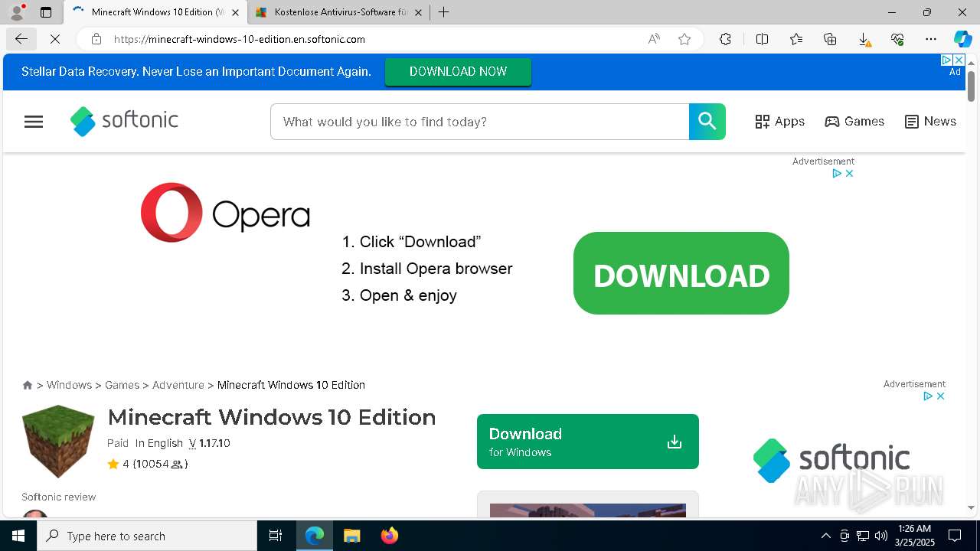
Task: Open Edge Settings and more menu
Action: pyautogui.click(x=931, y=39)
